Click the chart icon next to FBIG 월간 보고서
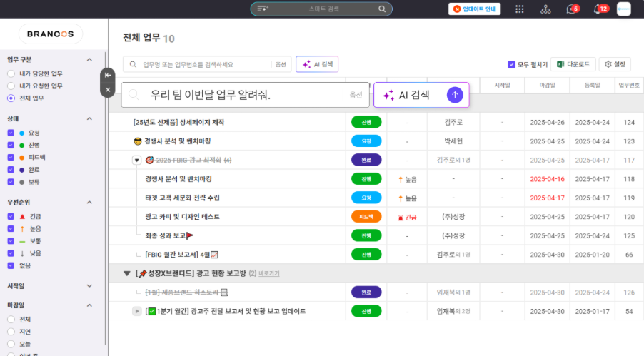This screenshot has height=356, width=644. [214, 255]
